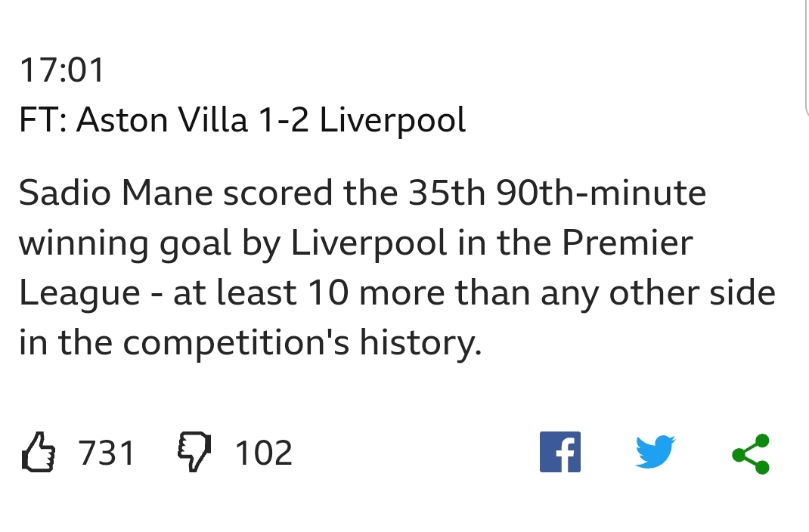Click the word 35th in paragraph
809x532 pixels.
tap(447, 193)
